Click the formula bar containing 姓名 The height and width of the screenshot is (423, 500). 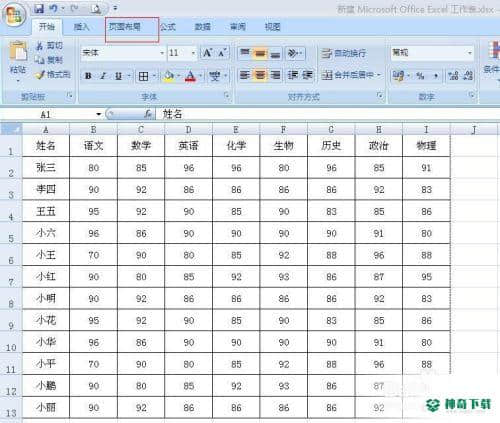point(328,114)
